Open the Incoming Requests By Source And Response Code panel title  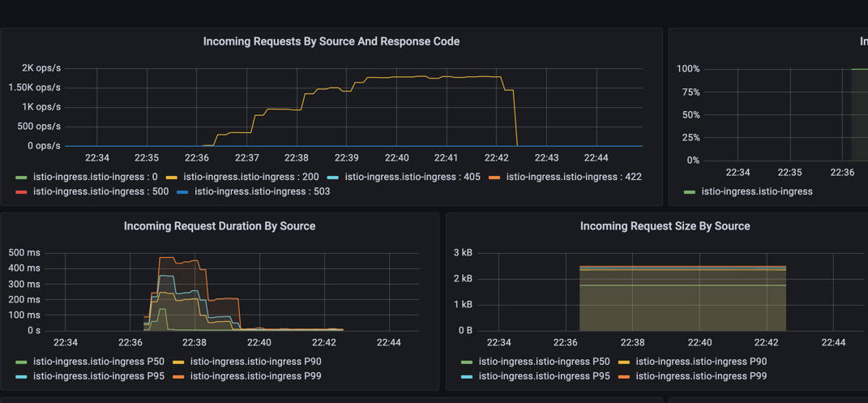pos(331,41)
